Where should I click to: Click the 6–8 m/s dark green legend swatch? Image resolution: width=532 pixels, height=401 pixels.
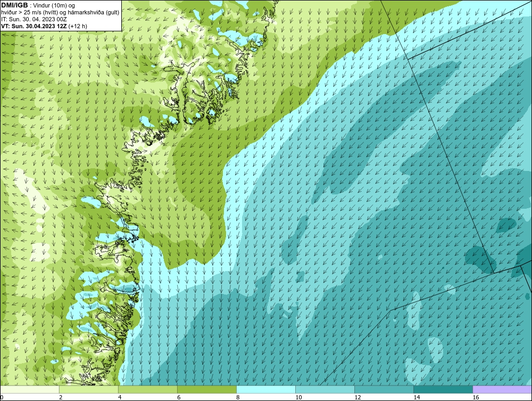[206, 389]
